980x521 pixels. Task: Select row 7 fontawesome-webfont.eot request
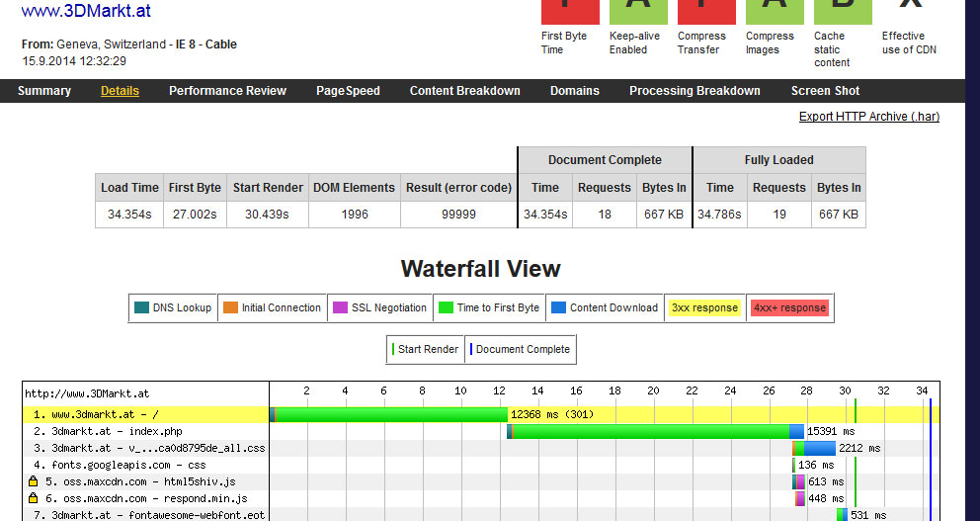click(x=480, y=515)
